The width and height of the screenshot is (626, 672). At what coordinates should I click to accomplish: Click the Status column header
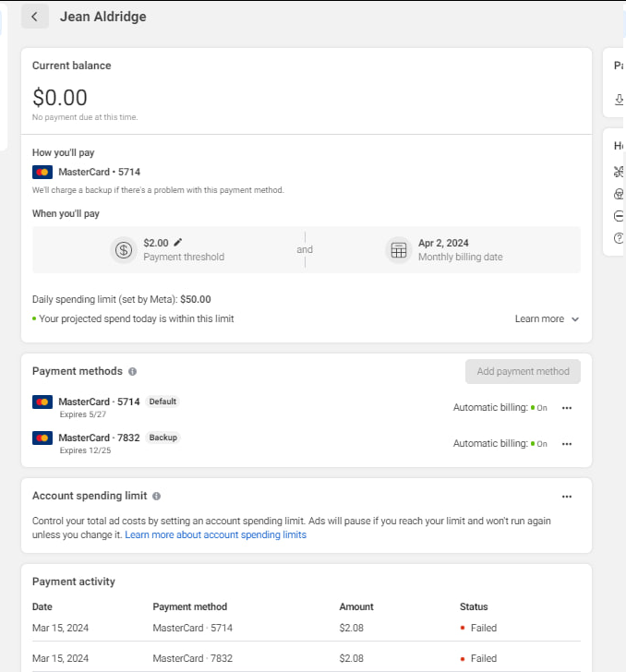coord(474,606)
